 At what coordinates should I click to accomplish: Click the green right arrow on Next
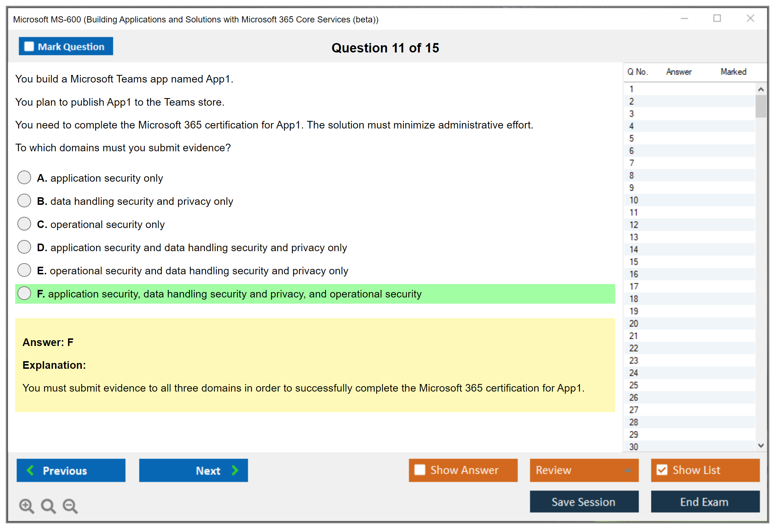point(235,470)
